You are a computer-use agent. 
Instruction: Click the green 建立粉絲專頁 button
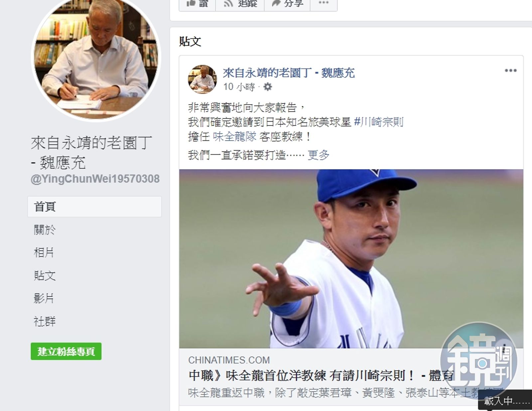point(66,351)
